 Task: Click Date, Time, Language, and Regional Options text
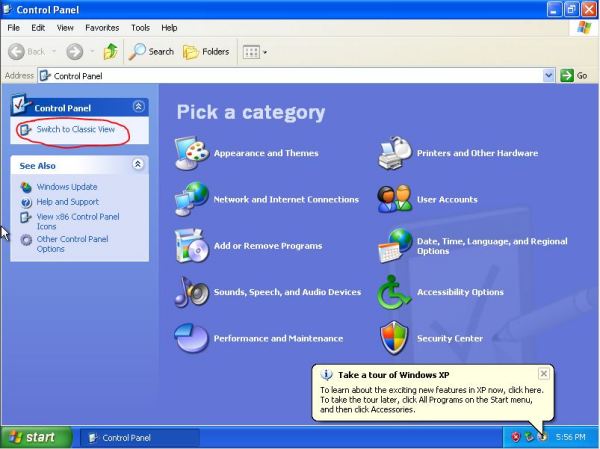(x=492, y=246)
